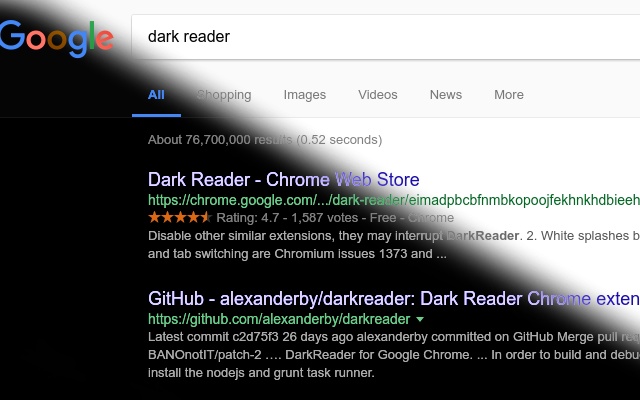Expand the dropdown arrow beside GitHub URL
Viewport: 640px width, 400px height.
[420, 320]
